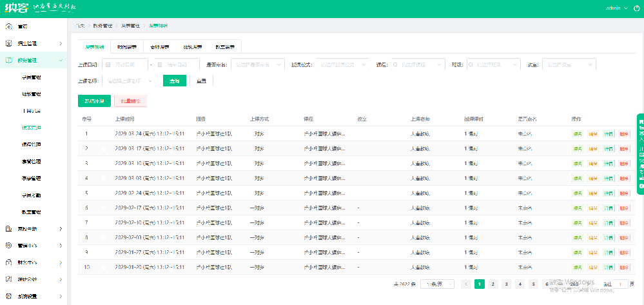Click the orange edit tag in row 2029-01-27
The width and height of the screenshot is (644, 305).
click(x=592, y=252)
